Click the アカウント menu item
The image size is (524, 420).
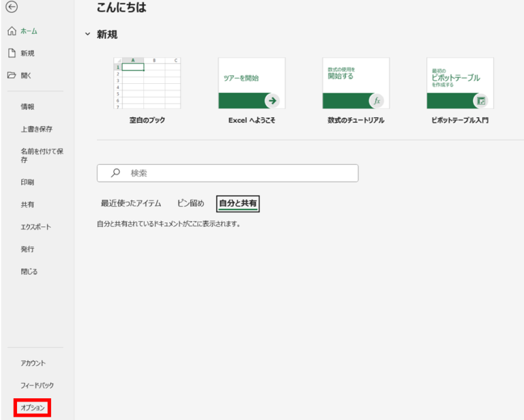pyautogui.click(x=33, y=363)
